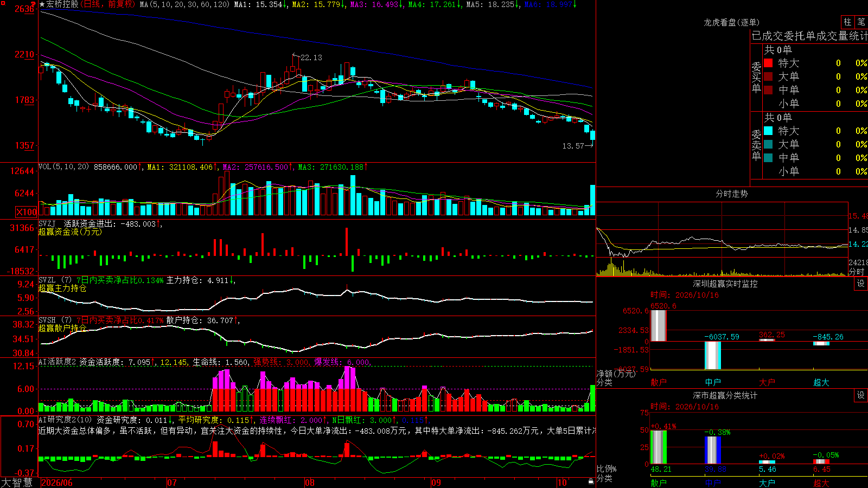Viewport: 868px width, 488px height.
Task: Click the 大户 label in 深圳超赢实时监控
Action: tap(767, 382)
